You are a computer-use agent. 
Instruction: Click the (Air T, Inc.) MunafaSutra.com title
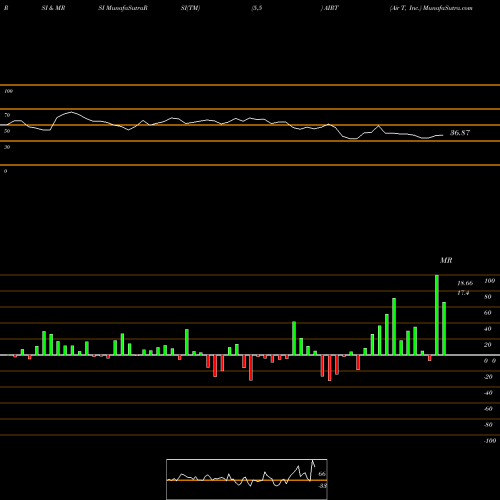[431, 8]
